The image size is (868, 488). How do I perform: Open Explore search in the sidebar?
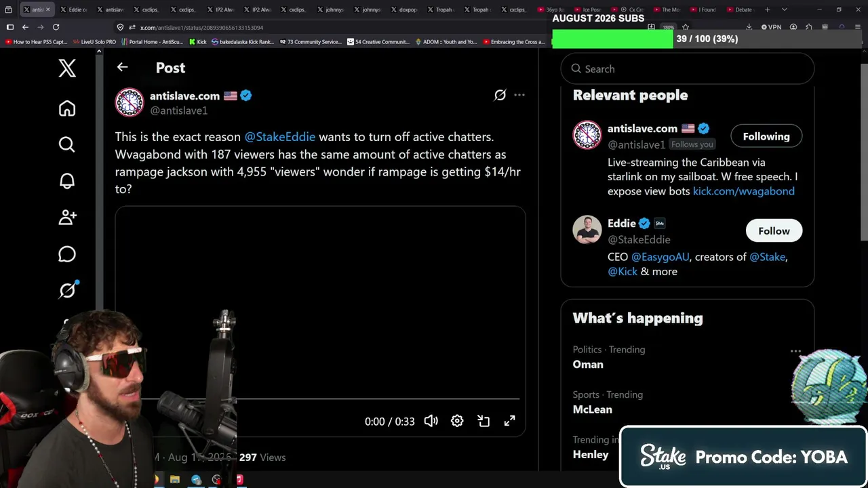tap(67, 144)
